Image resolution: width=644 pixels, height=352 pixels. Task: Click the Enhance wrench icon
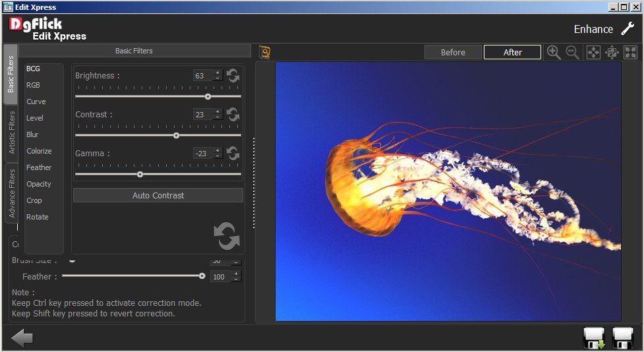pyautogui.click(x=628, y=29)
